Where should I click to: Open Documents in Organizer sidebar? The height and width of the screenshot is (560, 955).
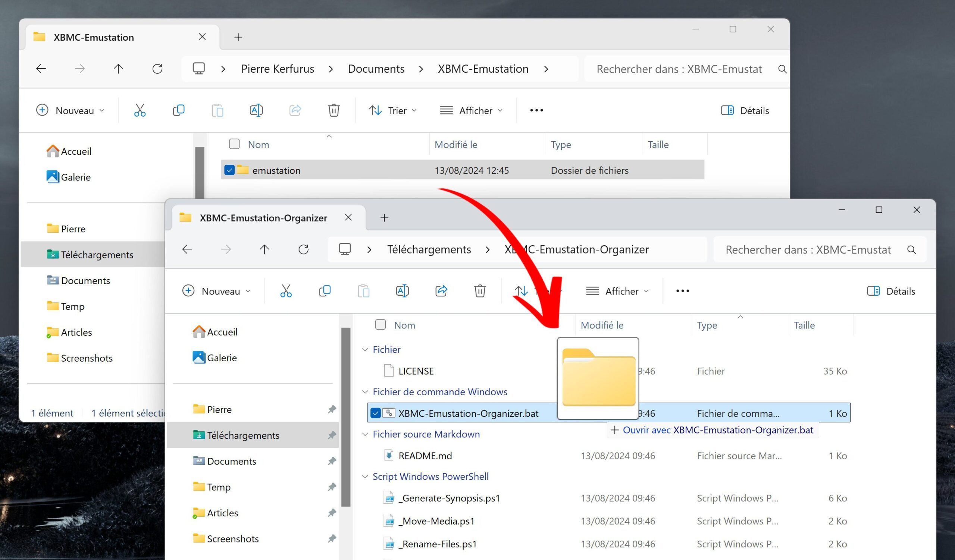[x=224, y=461]
